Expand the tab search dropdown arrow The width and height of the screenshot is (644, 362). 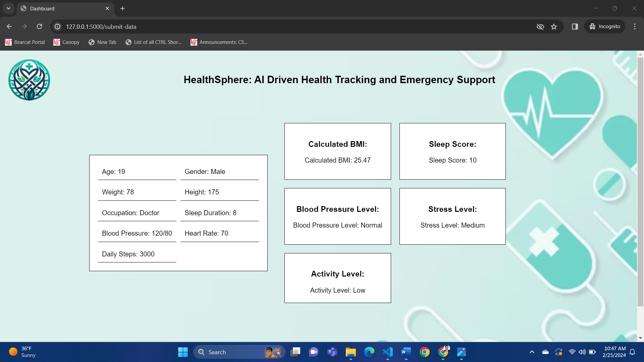click(x=8, y=8)
